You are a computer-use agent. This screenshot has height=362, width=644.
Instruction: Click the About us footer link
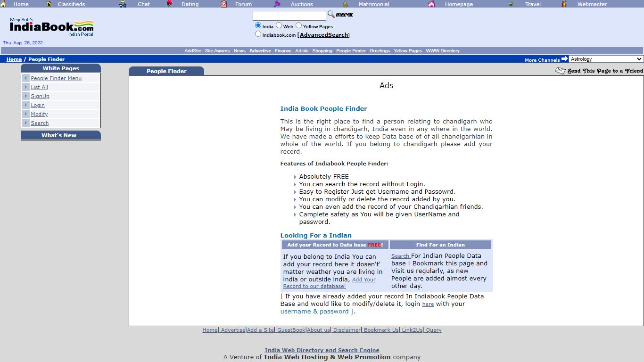tap(319, 330)
